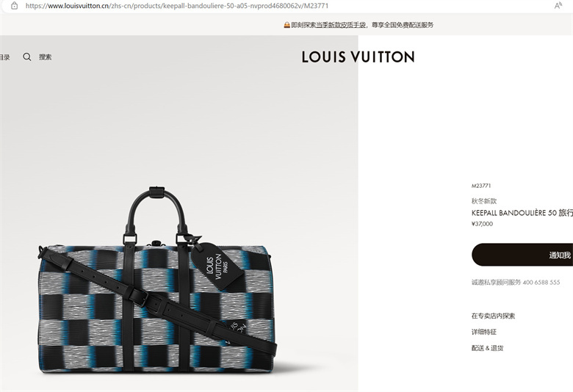Image resolution: width=573 pixels, height=392 pixels.
Task: Click the 秋冬新款 label
Action: click(x=484, y=201)
